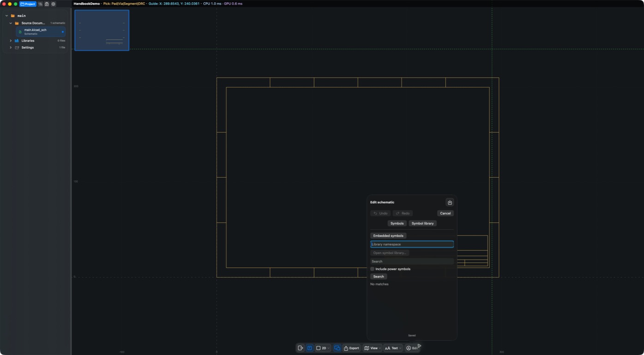
Task: Click the Open symbol library button
Action: click(x=390, y=253)
